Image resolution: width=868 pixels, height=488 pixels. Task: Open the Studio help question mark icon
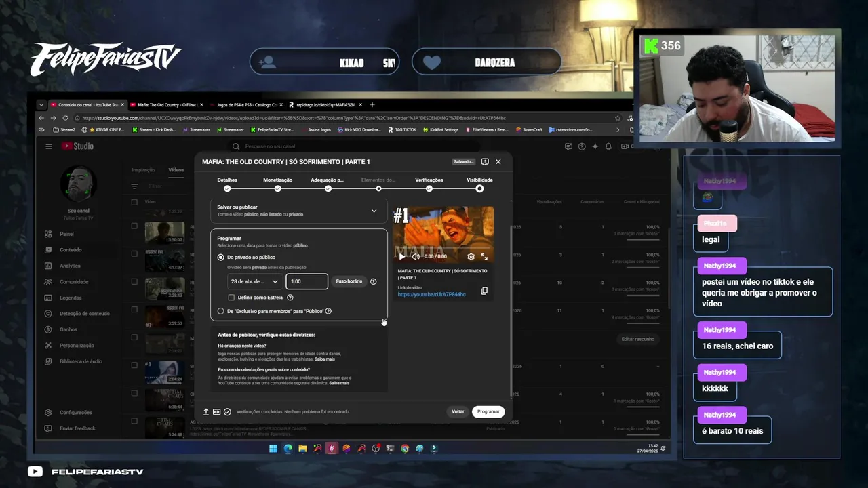point(582,146)
